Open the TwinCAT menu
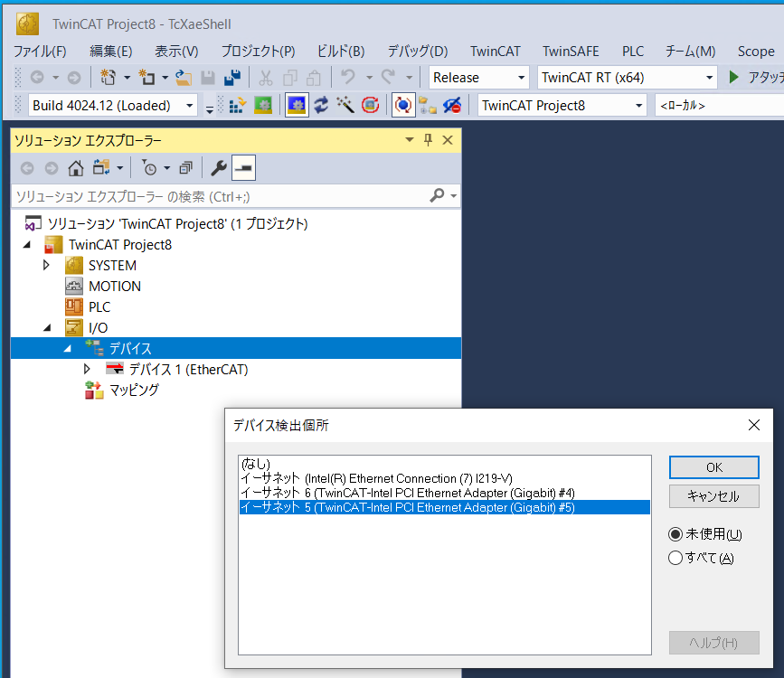This screenshot has width=784, height=678. [x=495, y=51]
